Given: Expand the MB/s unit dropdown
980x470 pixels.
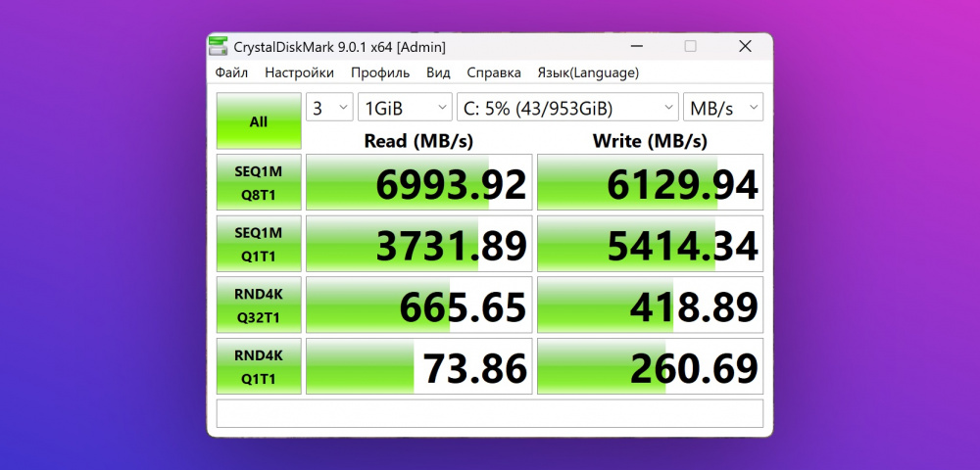Looking at the screenshot, I should click(x=723, y=108).
